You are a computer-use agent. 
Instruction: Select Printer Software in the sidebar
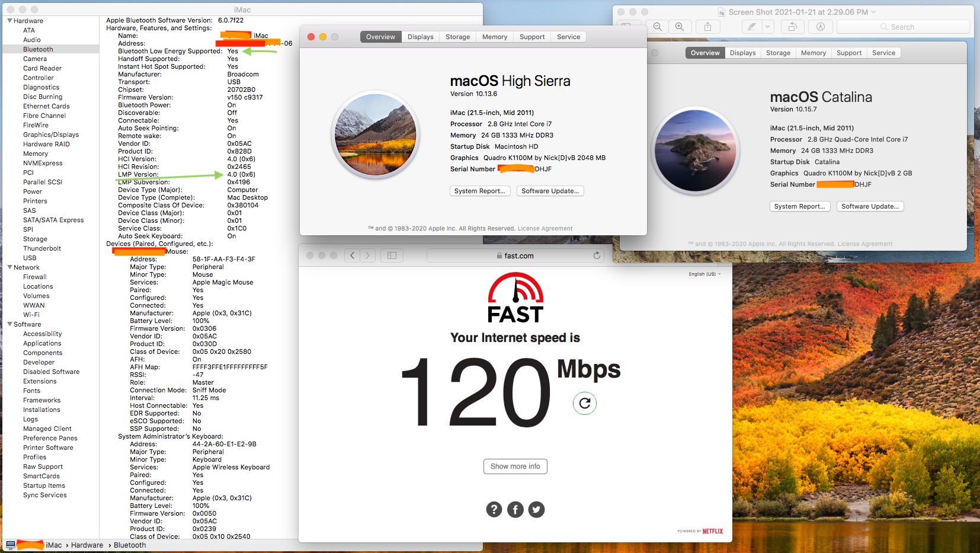(x=48, y=447)
